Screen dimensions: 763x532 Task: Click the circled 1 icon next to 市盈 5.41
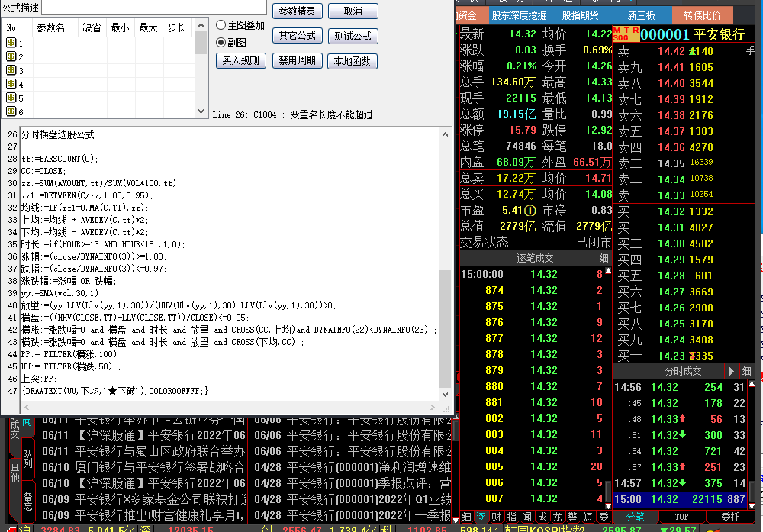(x=530, y=211)
